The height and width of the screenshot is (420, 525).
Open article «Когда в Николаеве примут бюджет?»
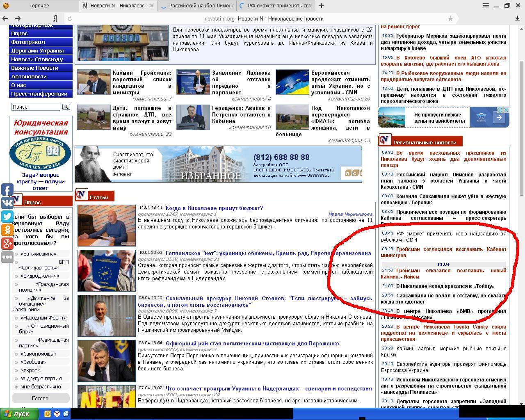point(214,208)
